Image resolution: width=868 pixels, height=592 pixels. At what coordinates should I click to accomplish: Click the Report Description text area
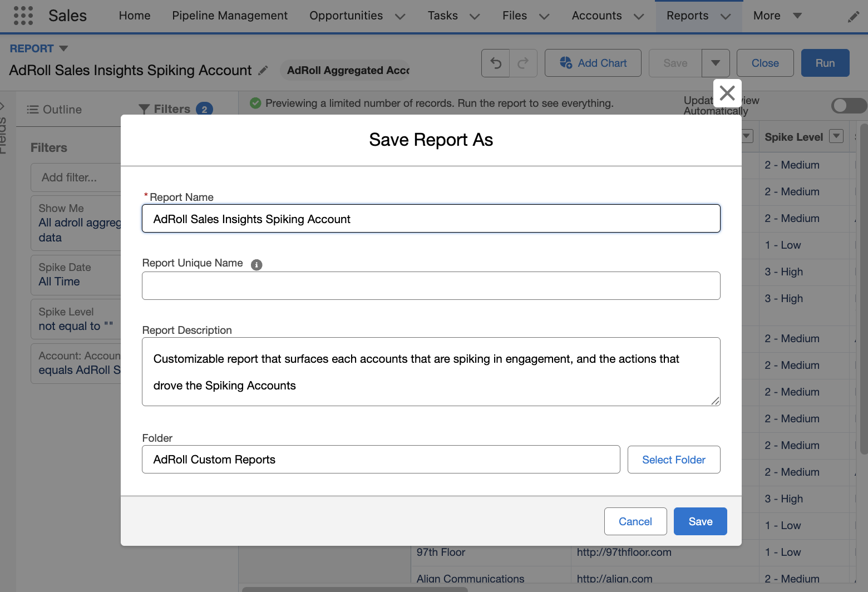pos(431,372)
